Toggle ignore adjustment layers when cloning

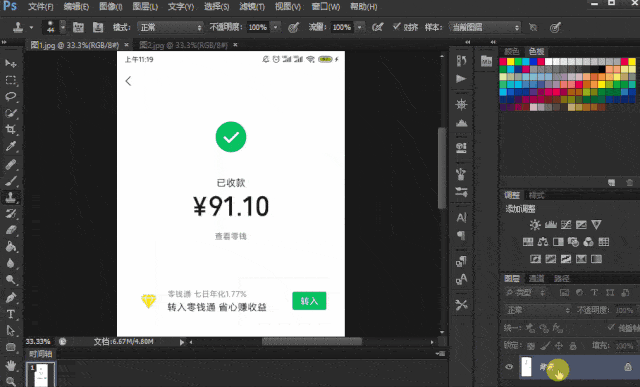(x=533, y=27)
